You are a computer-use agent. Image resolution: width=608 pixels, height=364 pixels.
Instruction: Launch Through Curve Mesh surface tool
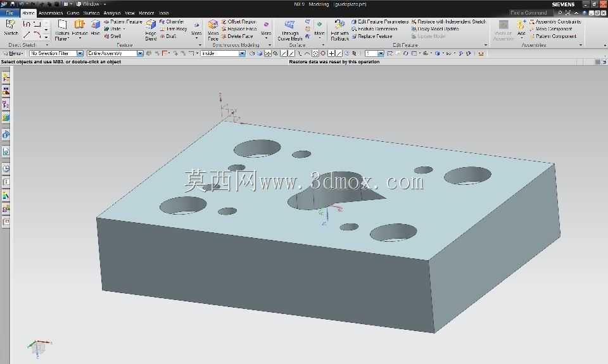pos(289,30)
